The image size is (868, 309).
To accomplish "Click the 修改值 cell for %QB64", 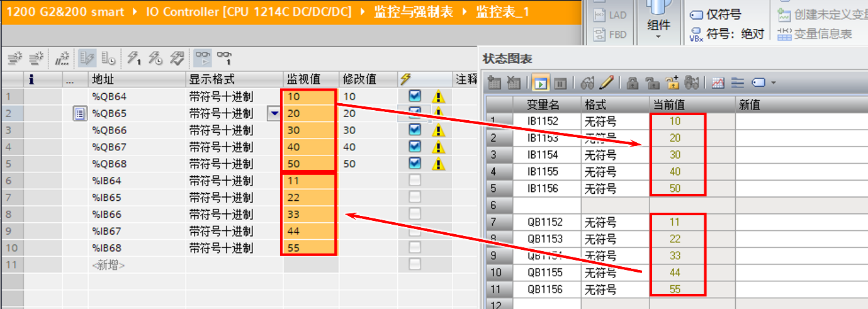I will (368, 96).
